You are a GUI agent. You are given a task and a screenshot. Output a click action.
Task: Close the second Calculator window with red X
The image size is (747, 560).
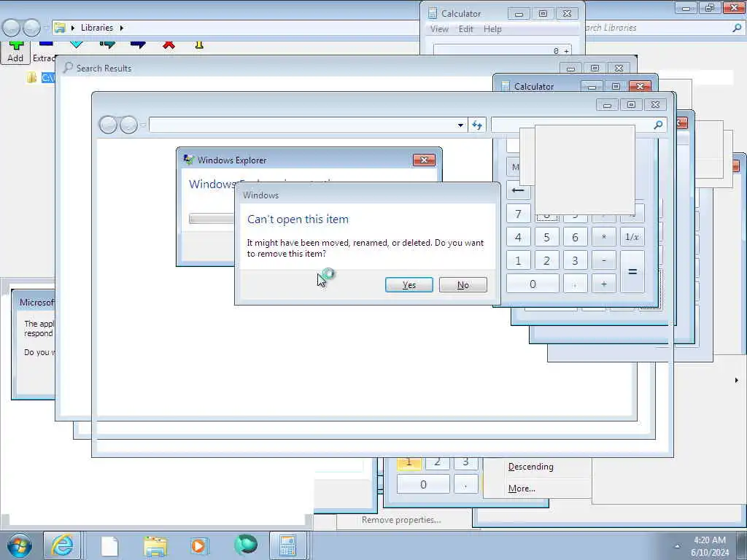tap(640, 86)
